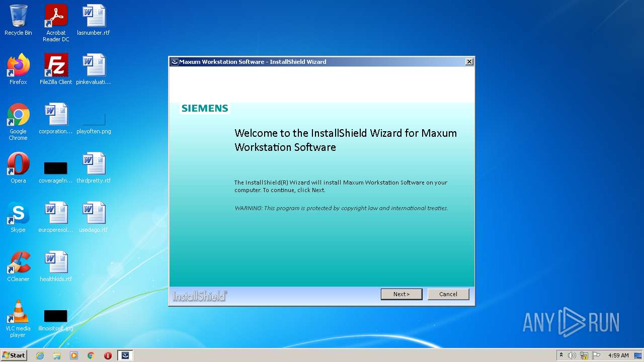Click the Welcome to the InstallShield Wizard heading

(346, 140)
